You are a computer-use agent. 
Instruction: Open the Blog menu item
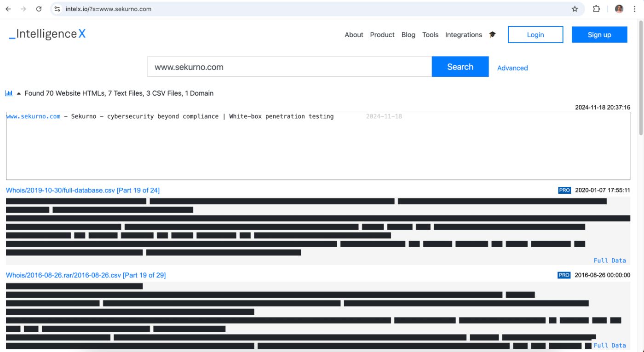[x=408, y=35]
